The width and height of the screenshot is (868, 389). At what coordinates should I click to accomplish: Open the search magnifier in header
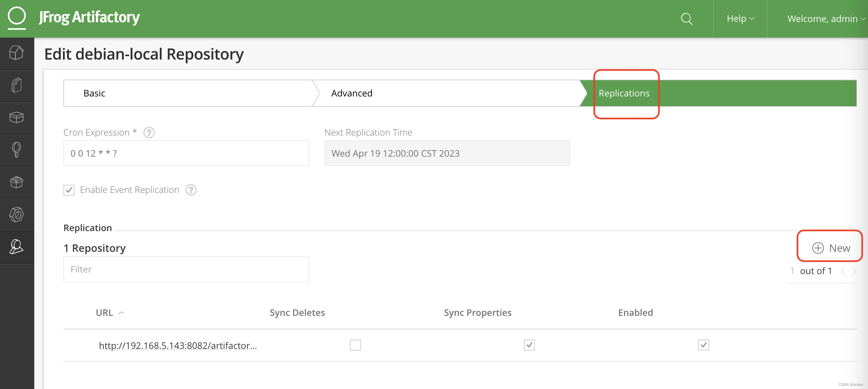(x=686, y=19)
